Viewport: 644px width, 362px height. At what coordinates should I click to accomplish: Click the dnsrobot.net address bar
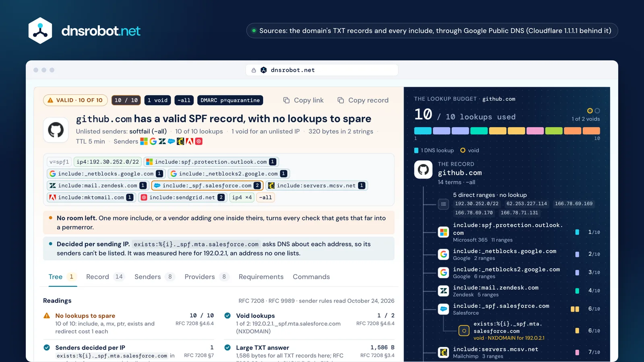[x=322, y=70]
